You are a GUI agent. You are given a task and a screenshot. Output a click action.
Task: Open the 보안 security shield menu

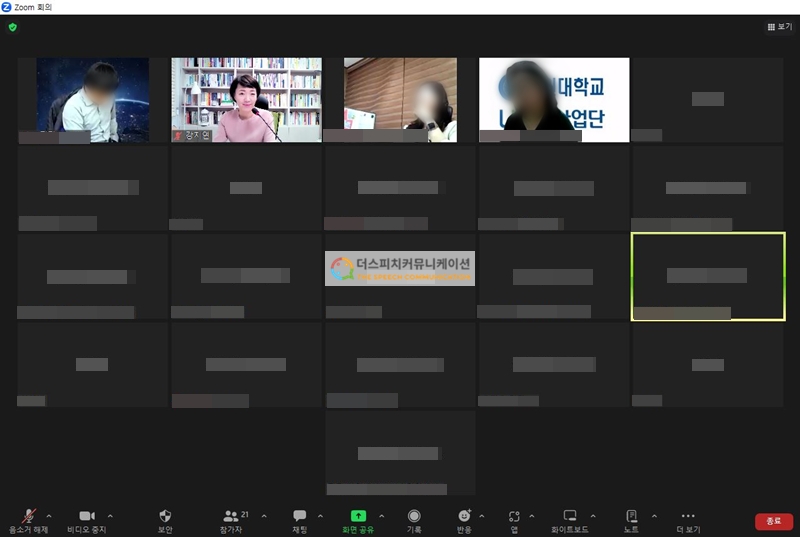(x=165, y=517)
